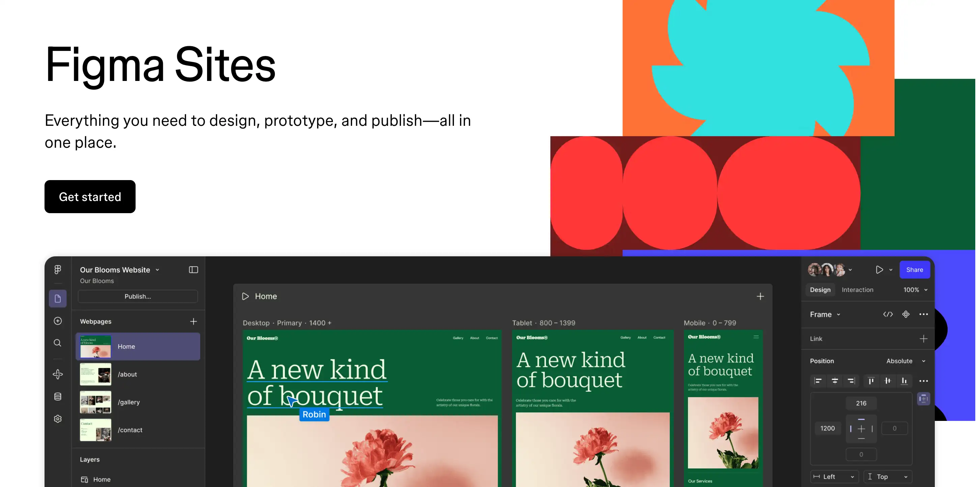Select Mobile · 0 – 799 breakpoint label
Image resolution: width=980 pixels, height=487 pixels.
click(710, 323)
